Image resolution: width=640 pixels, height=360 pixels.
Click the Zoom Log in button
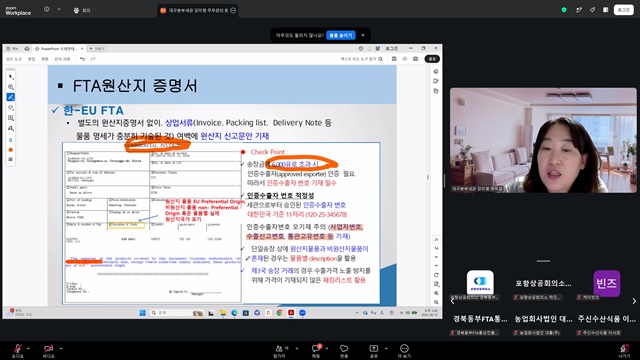623,10
